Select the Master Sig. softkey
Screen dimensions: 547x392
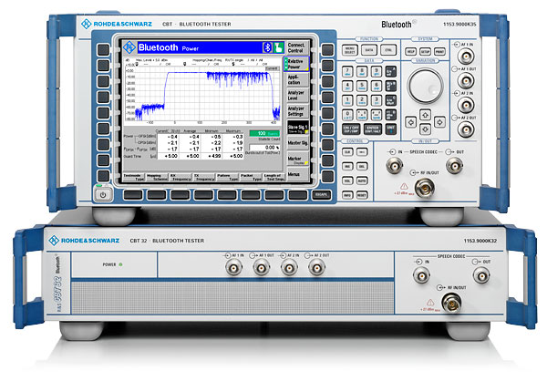(x=297, y=143)
